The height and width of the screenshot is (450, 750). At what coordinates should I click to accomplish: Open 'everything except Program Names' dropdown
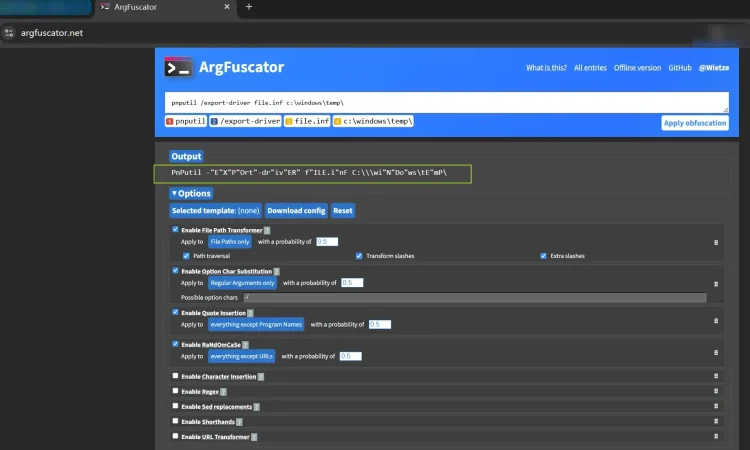click(256, 324)
